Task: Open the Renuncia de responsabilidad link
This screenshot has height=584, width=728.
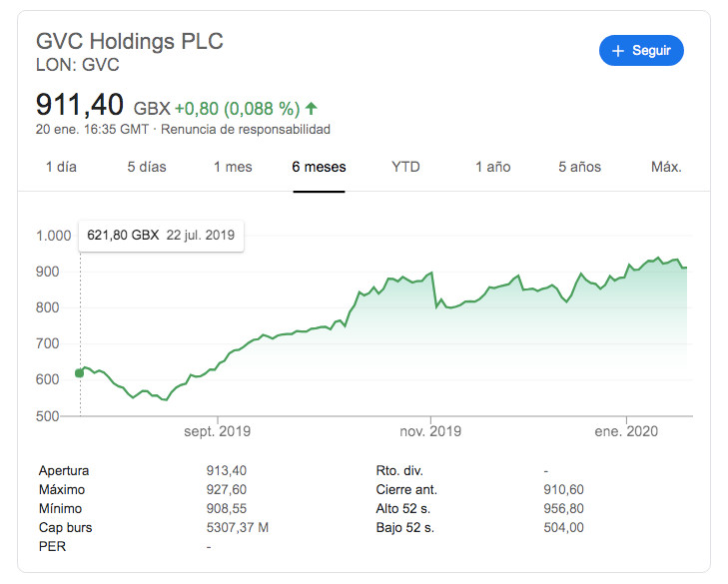Action: (x=246, y=129)
